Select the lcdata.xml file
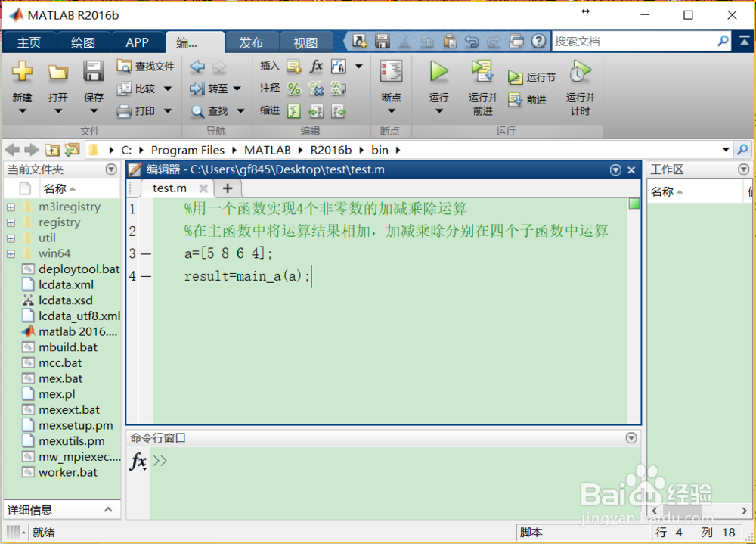 pyautogui.click(x=66, y=284)
